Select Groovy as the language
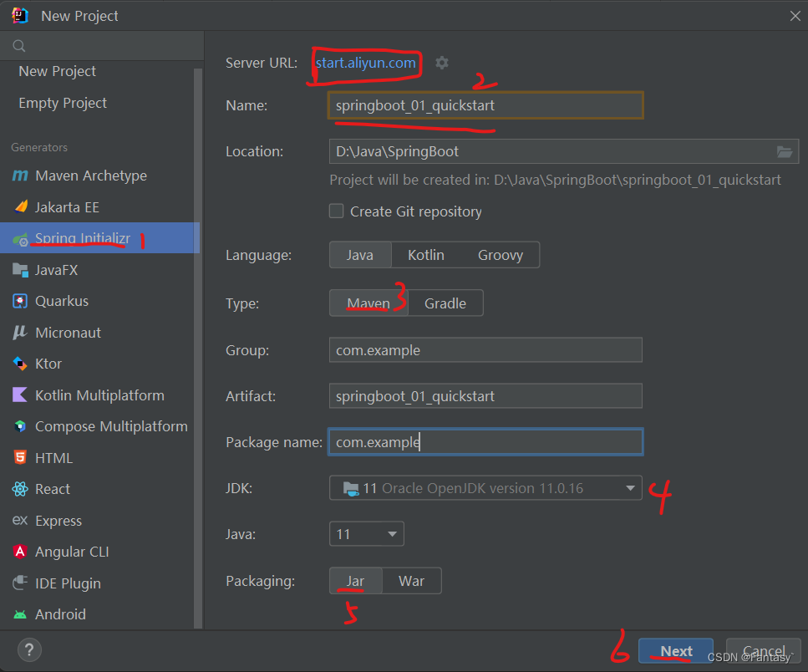 coord(501,255)
